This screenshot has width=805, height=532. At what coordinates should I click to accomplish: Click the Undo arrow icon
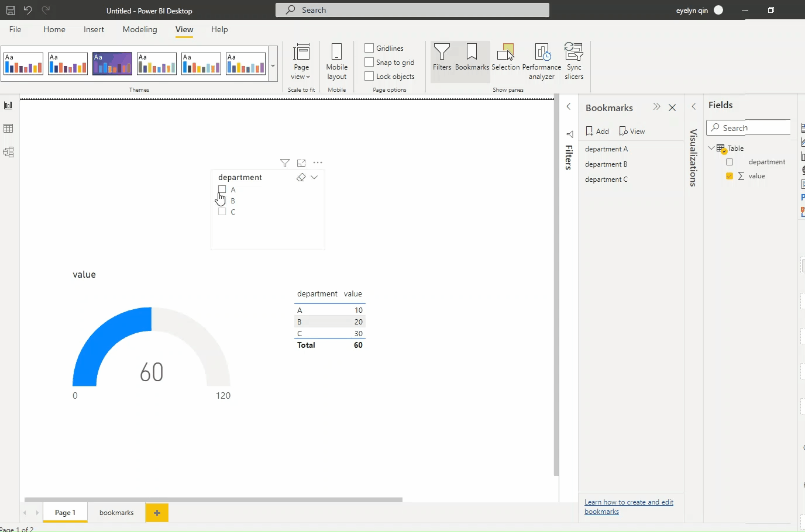click(27, 10)
